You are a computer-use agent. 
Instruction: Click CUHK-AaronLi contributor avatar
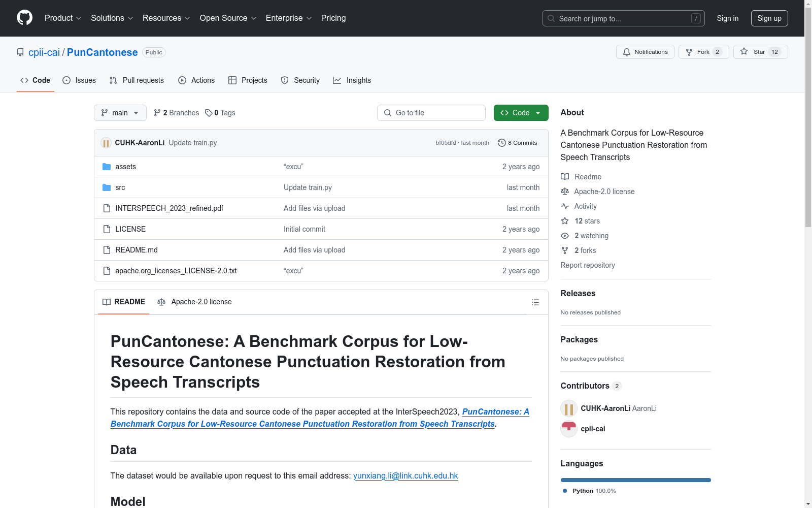569,408
